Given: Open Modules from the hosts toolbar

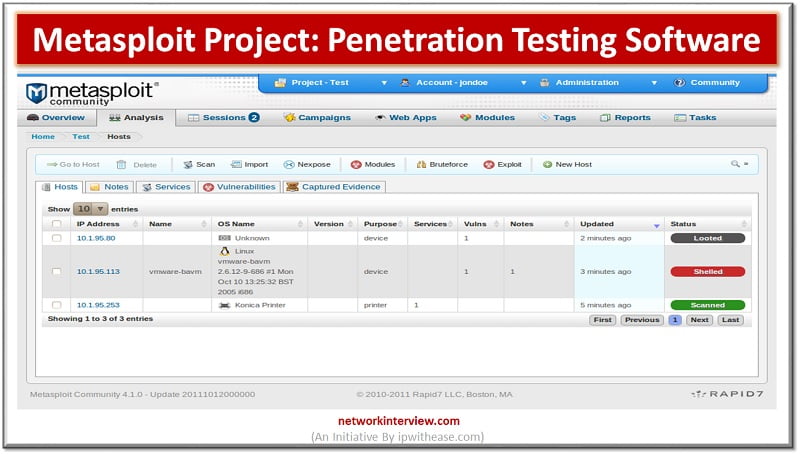Looking at the screenshot, I should 355,164.
